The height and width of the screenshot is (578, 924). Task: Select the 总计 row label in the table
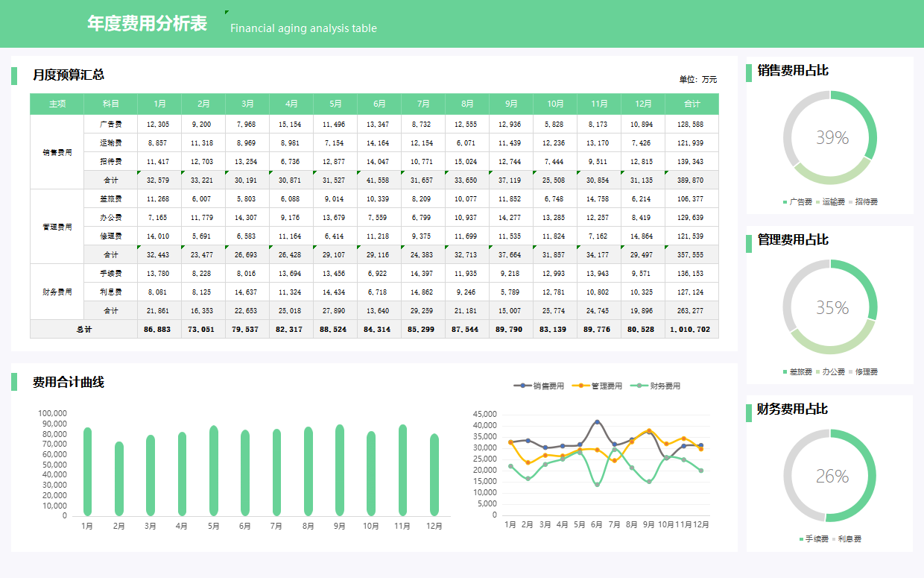tap(84, 329)
